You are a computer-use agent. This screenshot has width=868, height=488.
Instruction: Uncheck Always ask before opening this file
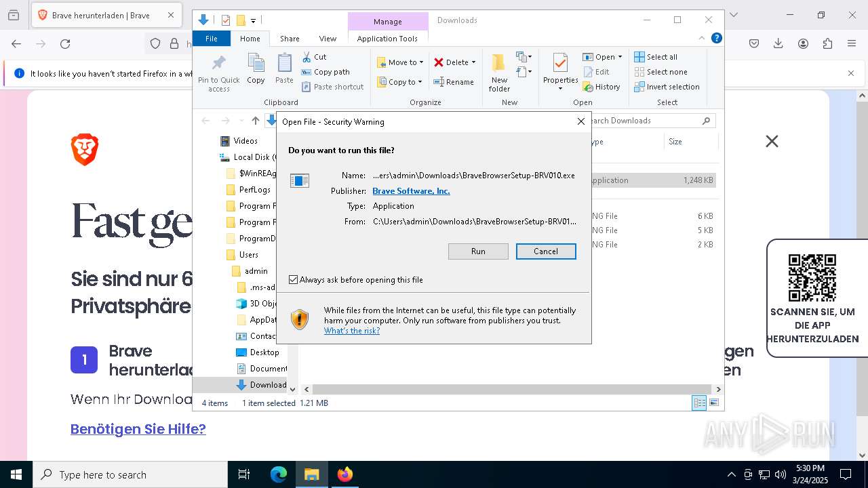[293, 280]
